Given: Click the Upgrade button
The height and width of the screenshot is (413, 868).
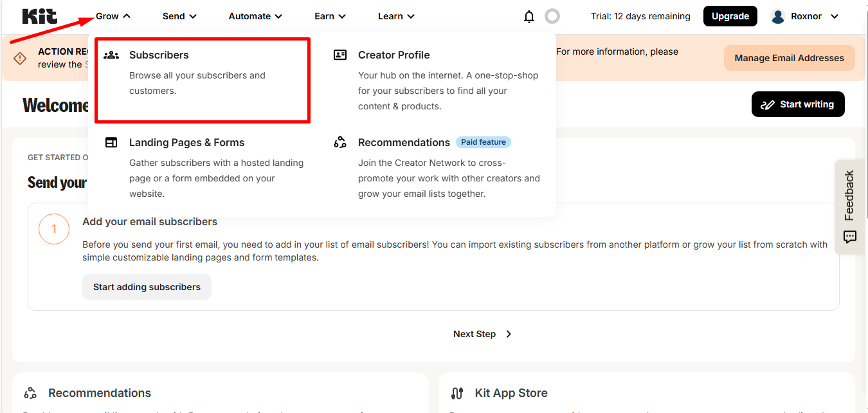Looking at the screenshot, I should tap(730, 17).
